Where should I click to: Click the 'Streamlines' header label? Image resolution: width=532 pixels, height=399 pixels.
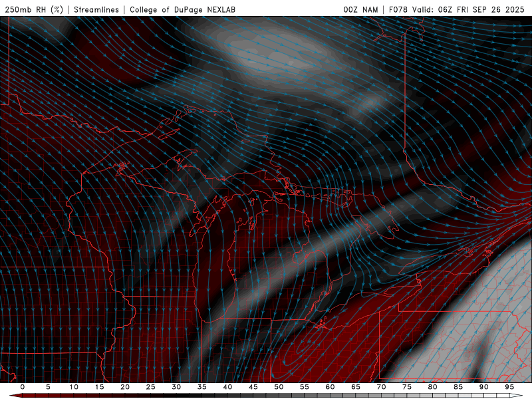[96, 9]
